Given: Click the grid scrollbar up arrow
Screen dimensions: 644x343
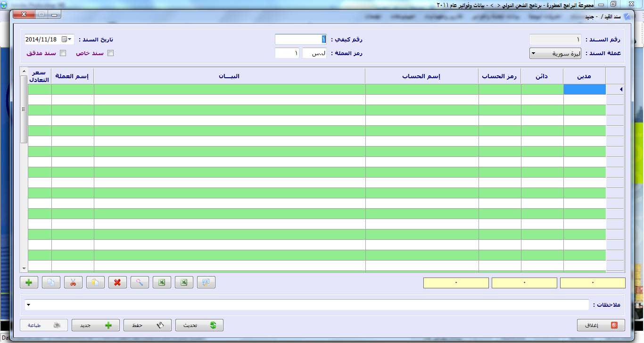Looking at the screenshot, I should (24, 71).
